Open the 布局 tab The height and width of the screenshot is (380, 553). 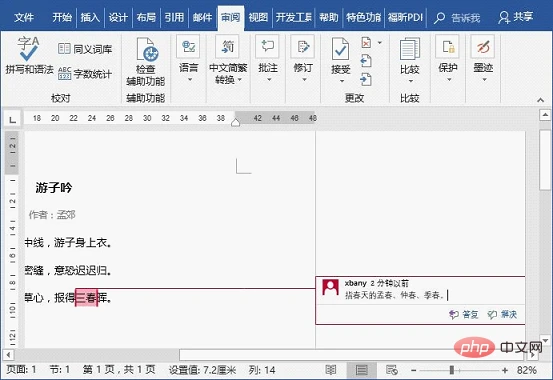[146, 17]
